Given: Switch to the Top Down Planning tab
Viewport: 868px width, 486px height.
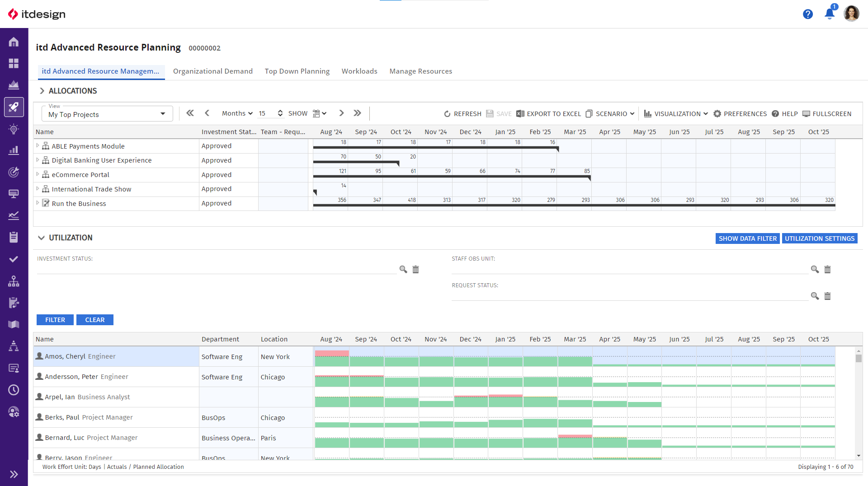Looking at the screenshot, I should pyautogui.click(x=297, y=71).
